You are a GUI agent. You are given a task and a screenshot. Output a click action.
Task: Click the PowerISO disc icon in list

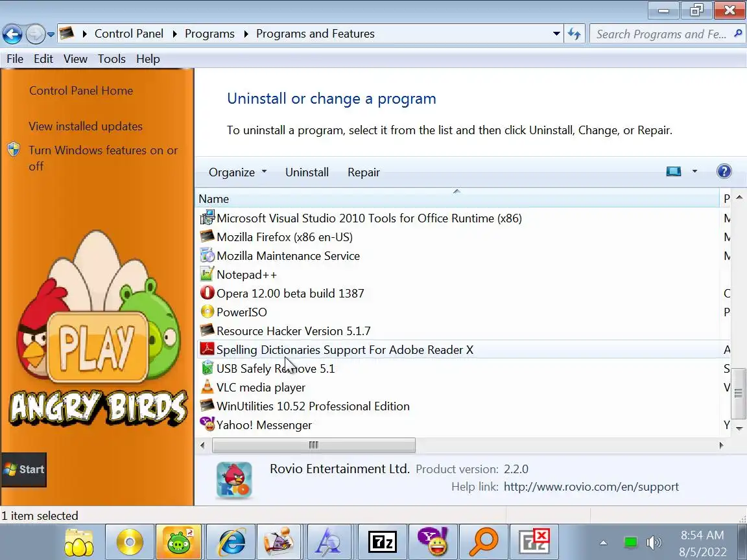(x=207, y=311)
